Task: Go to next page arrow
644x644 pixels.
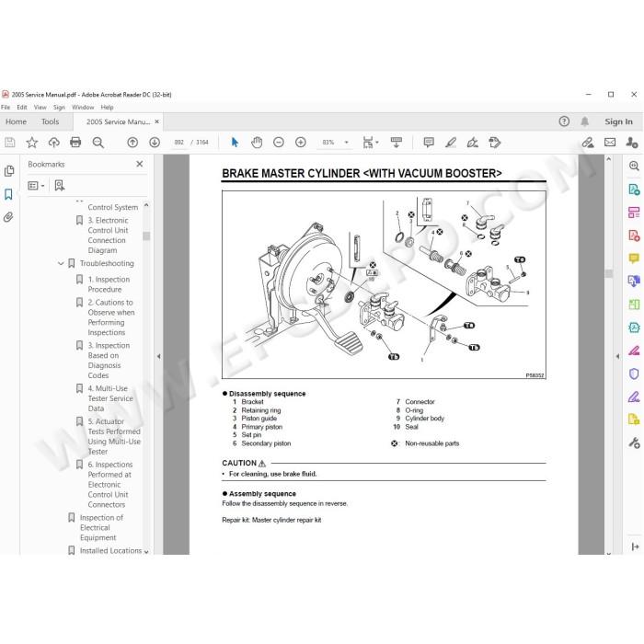Action: 155,143
